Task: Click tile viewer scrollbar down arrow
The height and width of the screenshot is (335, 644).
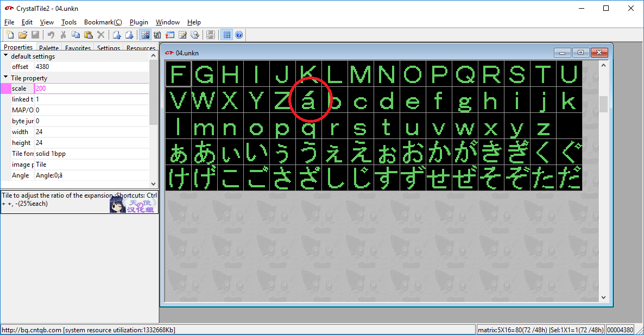Action: [x=603, y=298]
